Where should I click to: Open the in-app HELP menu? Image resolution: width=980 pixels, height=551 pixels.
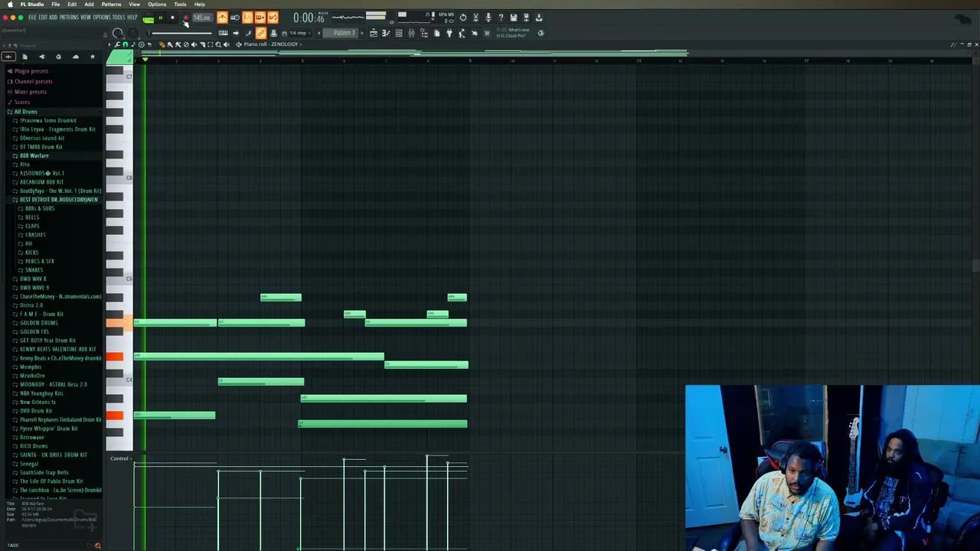(x=132, y=17)
